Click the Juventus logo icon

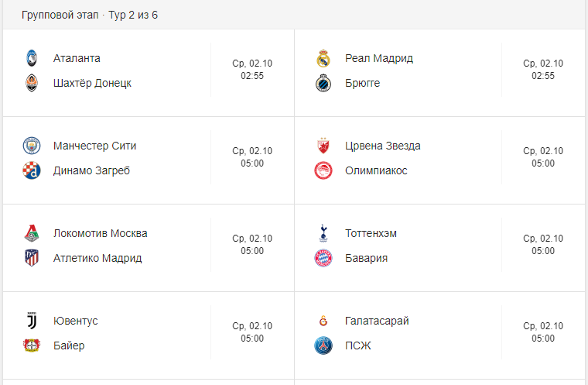click(x=31, y=321)
